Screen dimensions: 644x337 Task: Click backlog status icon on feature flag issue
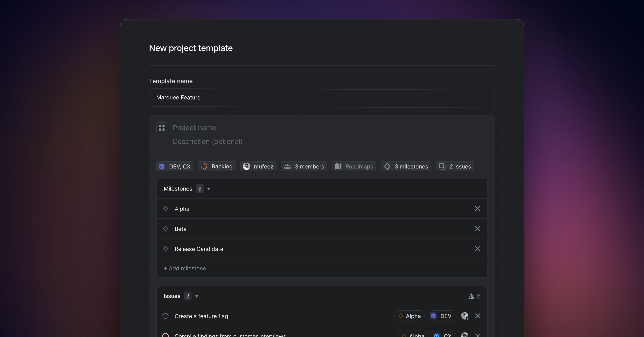pos(165,316)
